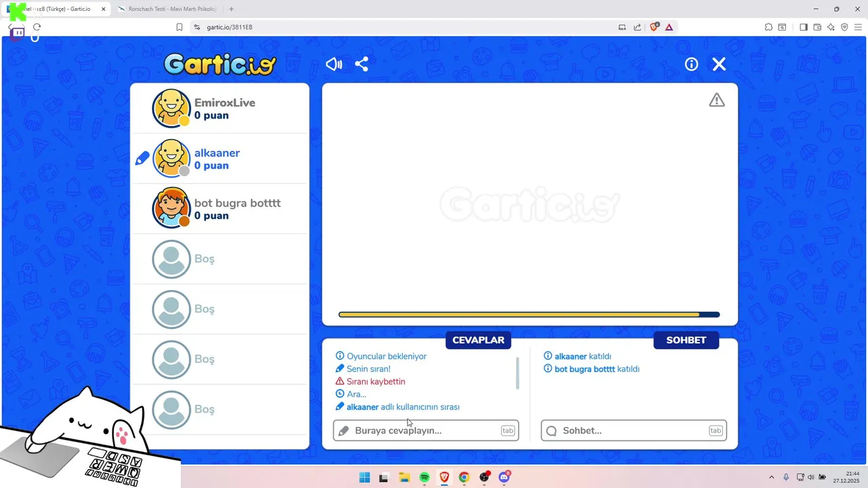Open Google Chrome from taskbar

(464, 477)
